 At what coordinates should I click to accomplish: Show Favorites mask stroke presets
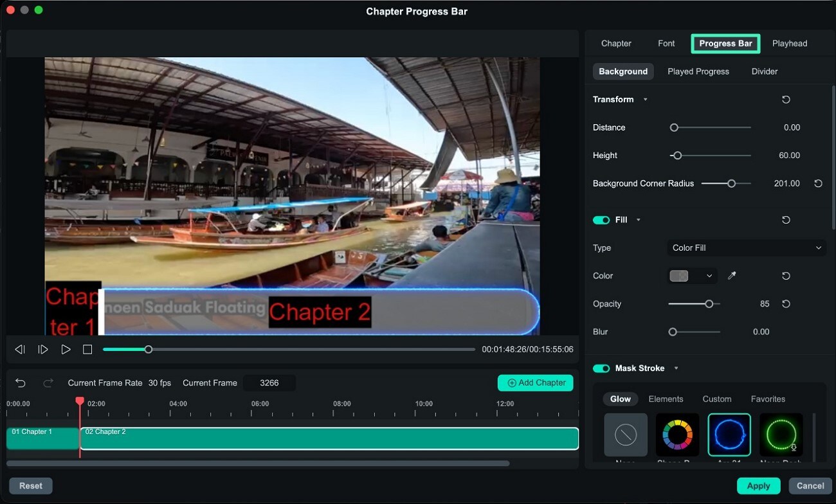pyautogui.click(x=768, y=399)
